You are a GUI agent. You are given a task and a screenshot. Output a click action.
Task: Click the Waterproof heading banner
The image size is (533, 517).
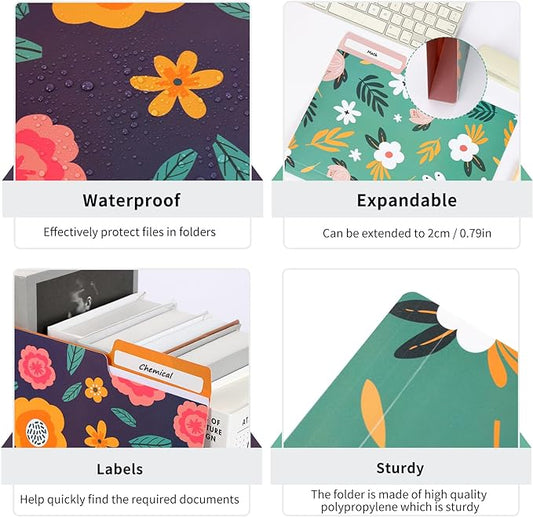pos(132,200)
